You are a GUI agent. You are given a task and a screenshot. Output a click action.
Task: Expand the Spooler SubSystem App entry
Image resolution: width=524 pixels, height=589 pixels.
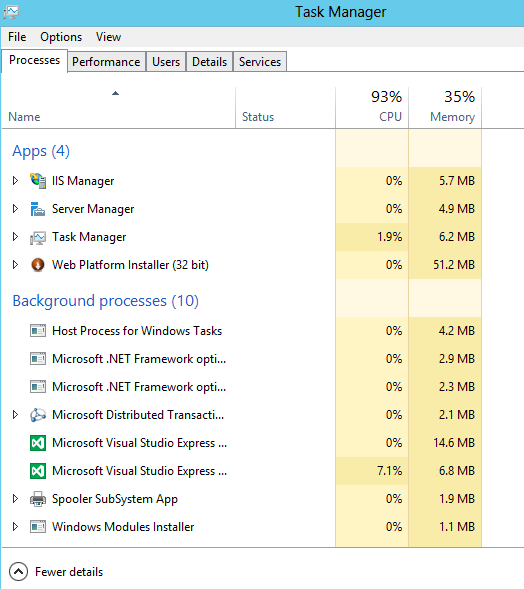click(x=15, y=499)
